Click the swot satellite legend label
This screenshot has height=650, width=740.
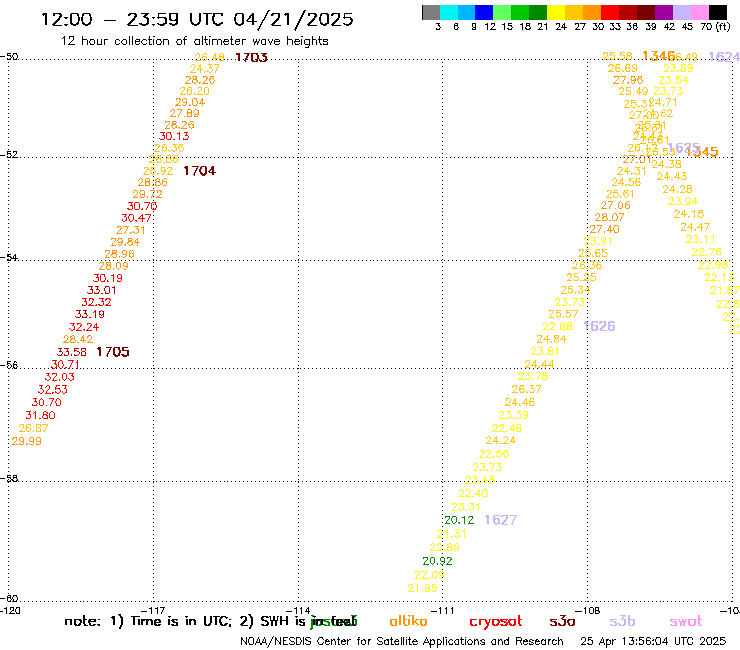(x=686, y=621)
